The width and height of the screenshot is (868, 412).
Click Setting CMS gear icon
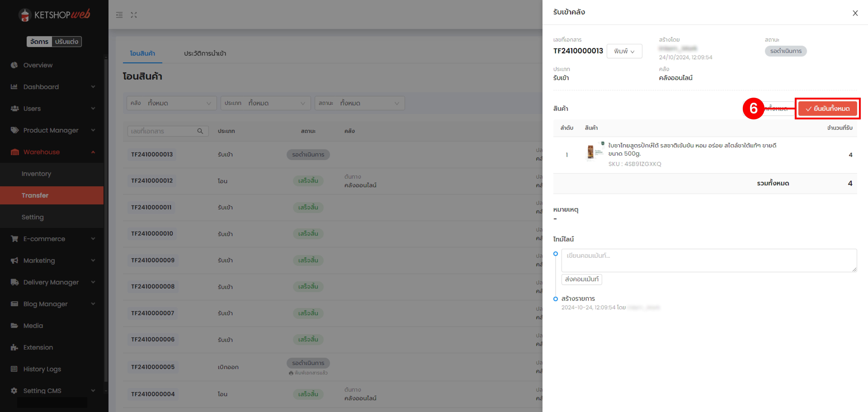(14, 391)
